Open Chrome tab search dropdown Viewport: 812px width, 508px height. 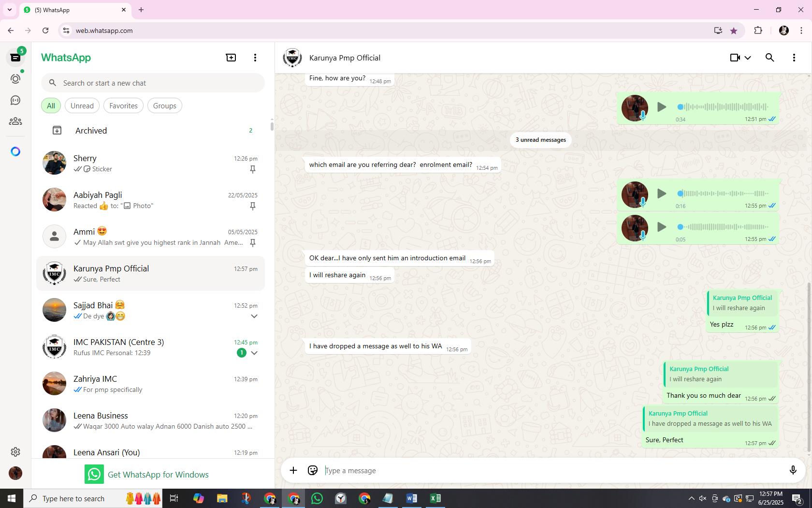coord(9,10)
